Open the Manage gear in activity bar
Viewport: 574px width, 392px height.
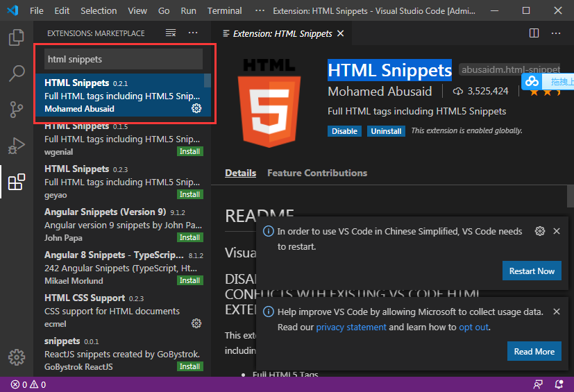pyautogui.click(x=16, y=357)
